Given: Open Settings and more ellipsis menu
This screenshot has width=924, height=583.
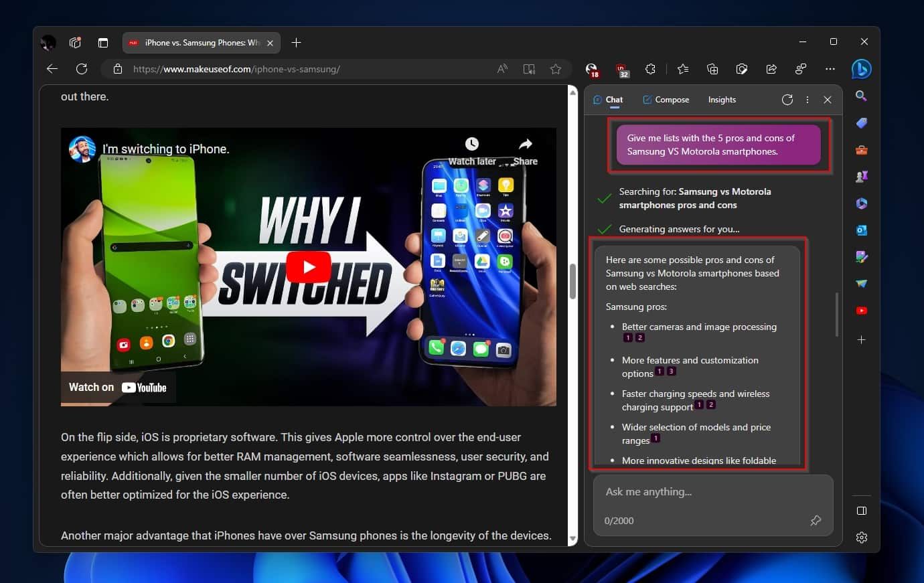Looking at the screenshot, I should click(830, 69).
